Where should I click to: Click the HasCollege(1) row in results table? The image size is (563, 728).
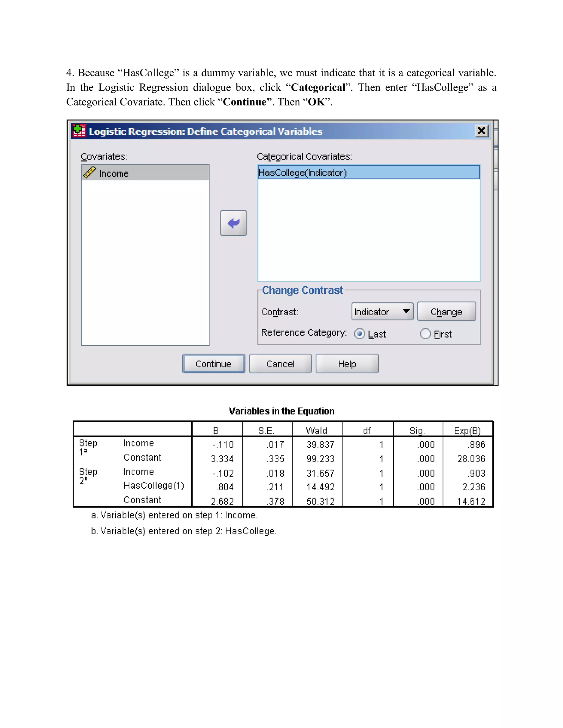click(x=283, y=486)
